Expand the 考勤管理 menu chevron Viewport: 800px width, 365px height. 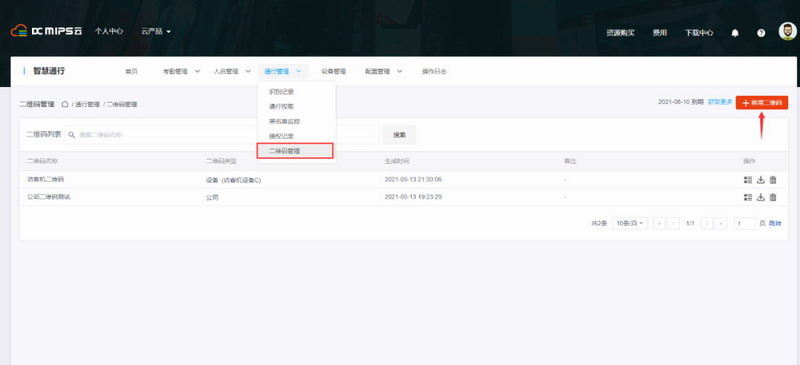pos(197,71)
